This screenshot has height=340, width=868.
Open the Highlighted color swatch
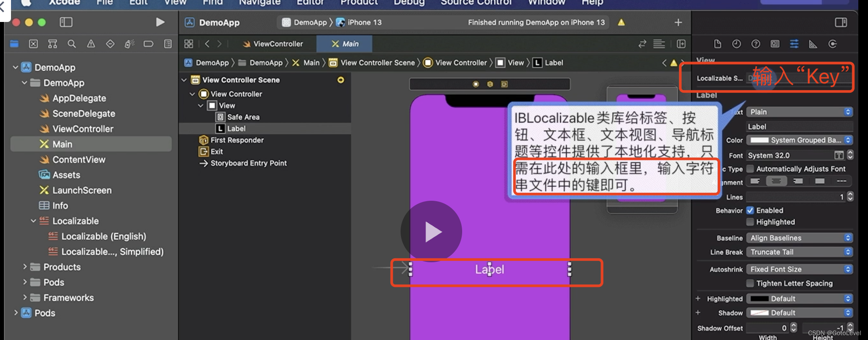pos(759,299)
